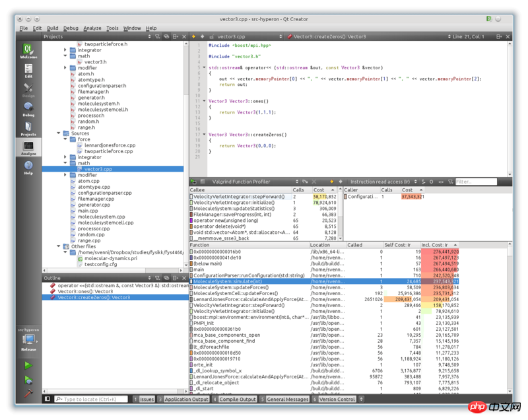Click the Build hammer icon
528x420 pixels.
pyautogui.click(x=28, y=392)
